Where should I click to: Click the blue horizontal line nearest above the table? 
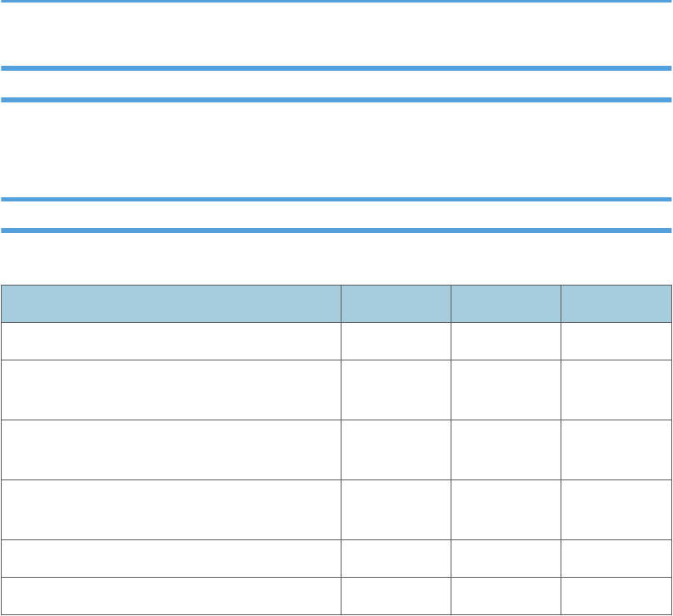click(x=336, y=231)
